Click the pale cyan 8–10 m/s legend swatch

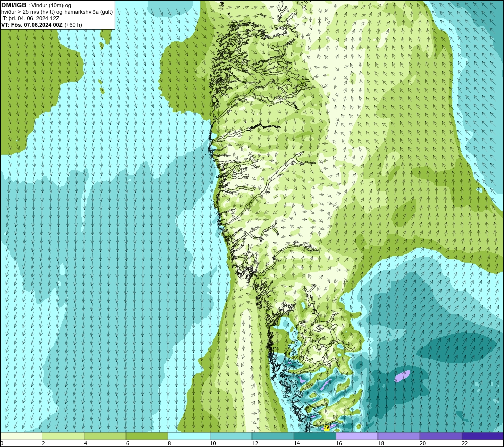click(x=189, y=436)
